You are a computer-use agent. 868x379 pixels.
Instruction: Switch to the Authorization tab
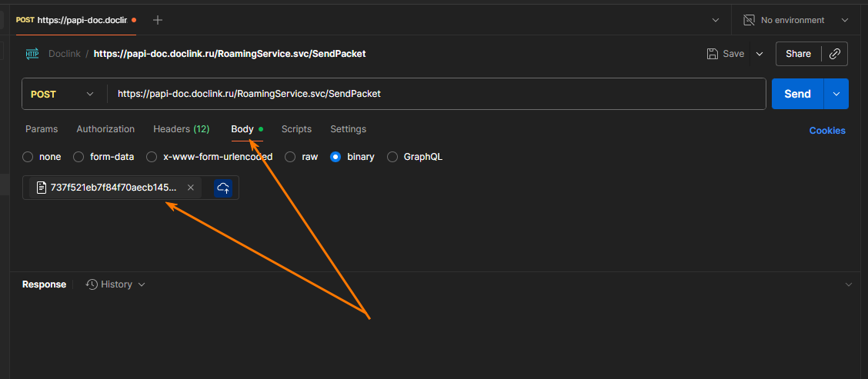point(105,129)
